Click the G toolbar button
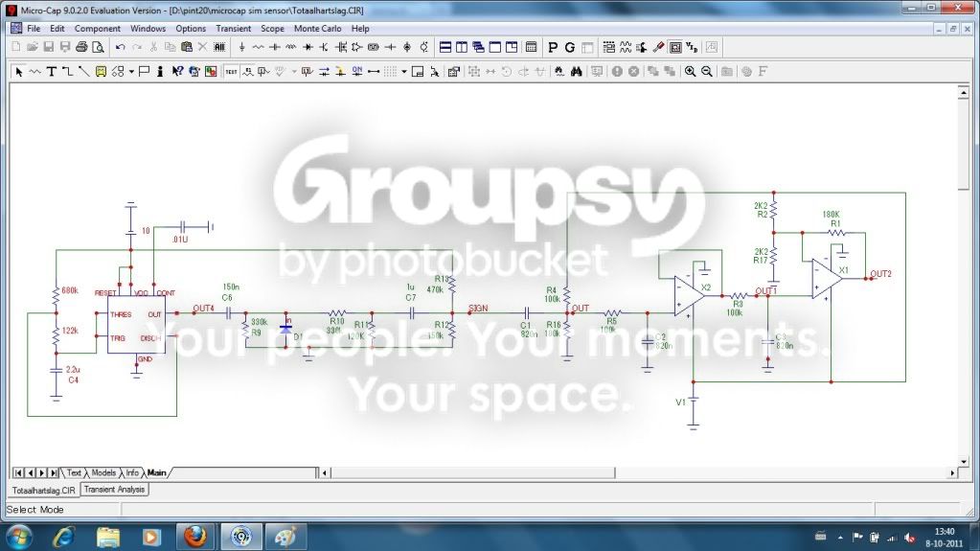 [569, 47]
